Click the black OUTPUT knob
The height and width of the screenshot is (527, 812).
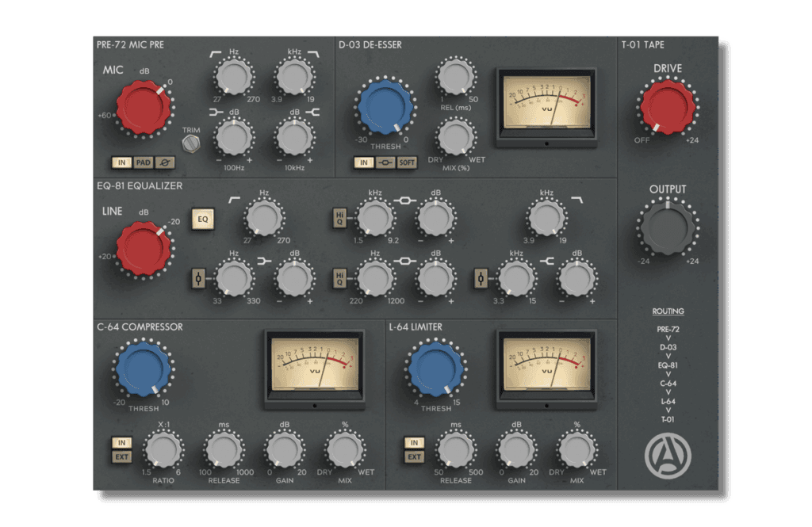click(666, 228)
